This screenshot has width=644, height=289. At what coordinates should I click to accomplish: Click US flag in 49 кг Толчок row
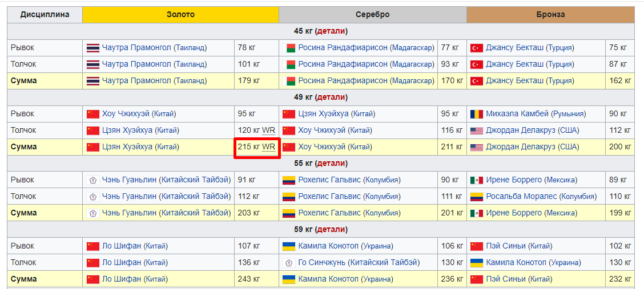476,131
